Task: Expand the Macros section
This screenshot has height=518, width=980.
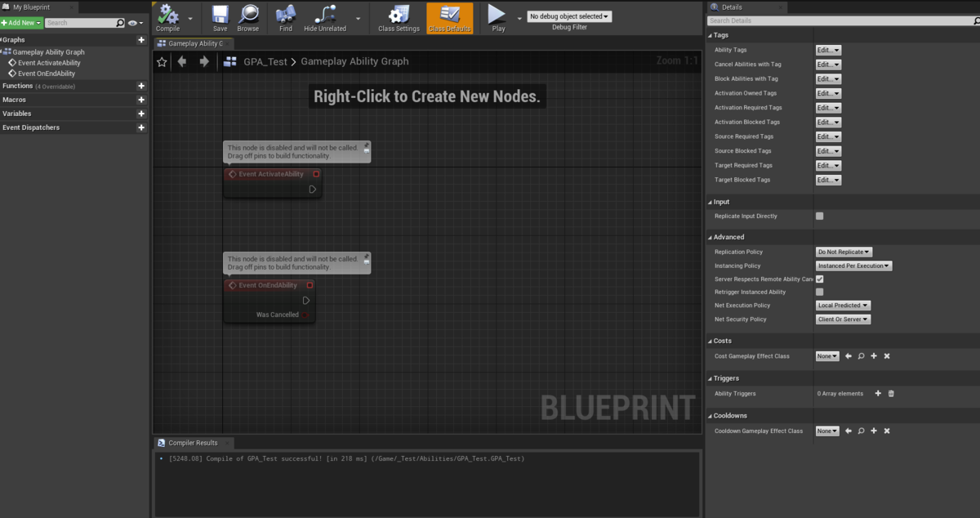Action: (x=14, y=100)
